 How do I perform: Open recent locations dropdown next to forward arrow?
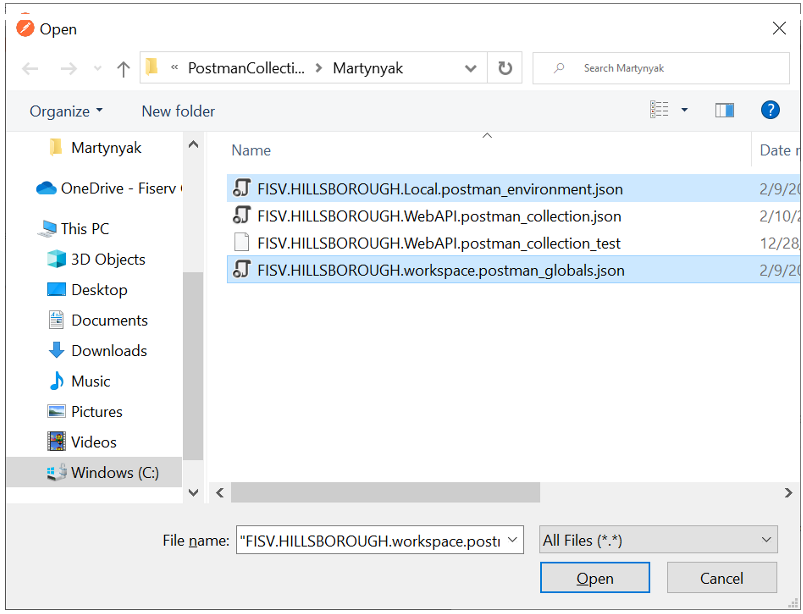(97, 68)
